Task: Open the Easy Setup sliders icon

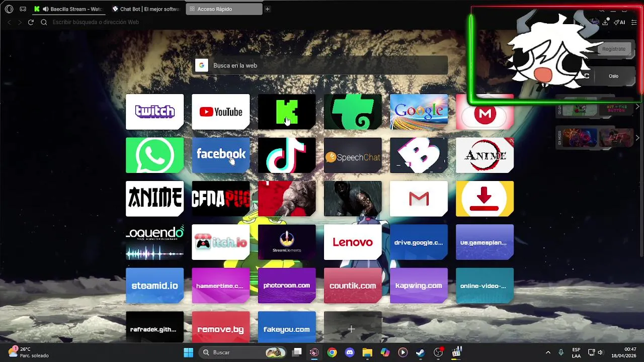Action: 634,22
